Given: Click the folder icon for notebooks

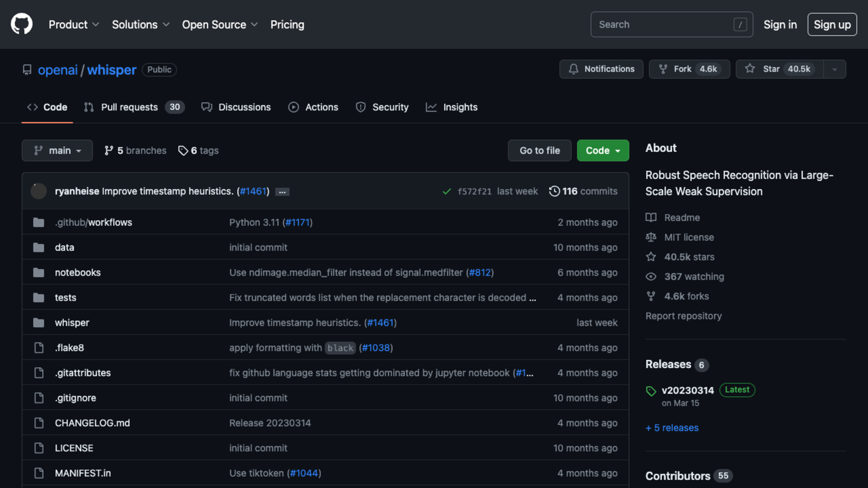Looking at the screenshot, I should 39,272.
